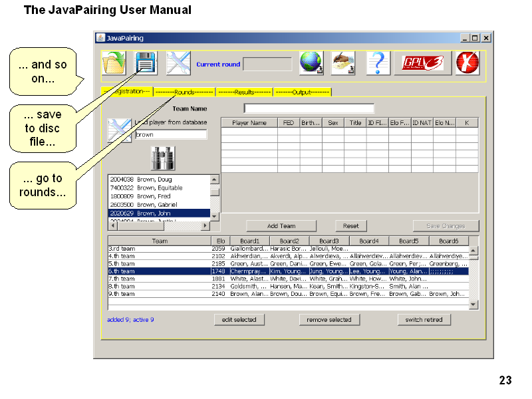The height and width of the screenshot is (399, 532).
Task: Click the open folder icon in toolbar
Action: coord(114,64)
